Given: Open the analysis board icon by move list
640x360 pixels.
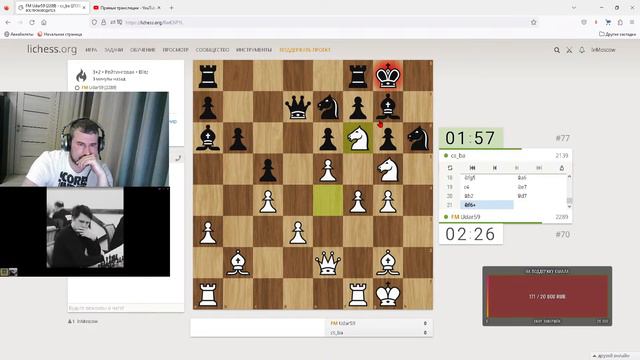Looking at the screenshot, I should point(562,168).
